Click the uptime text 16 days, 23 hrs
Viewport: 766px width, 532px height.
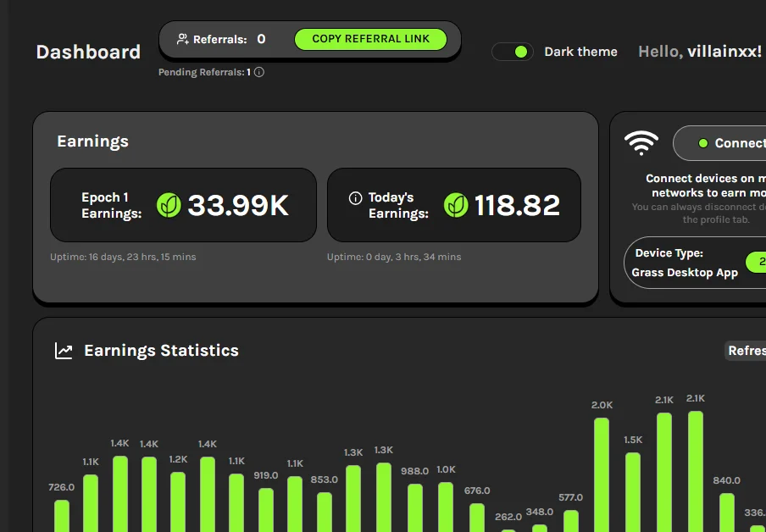[x=123, y=257]
